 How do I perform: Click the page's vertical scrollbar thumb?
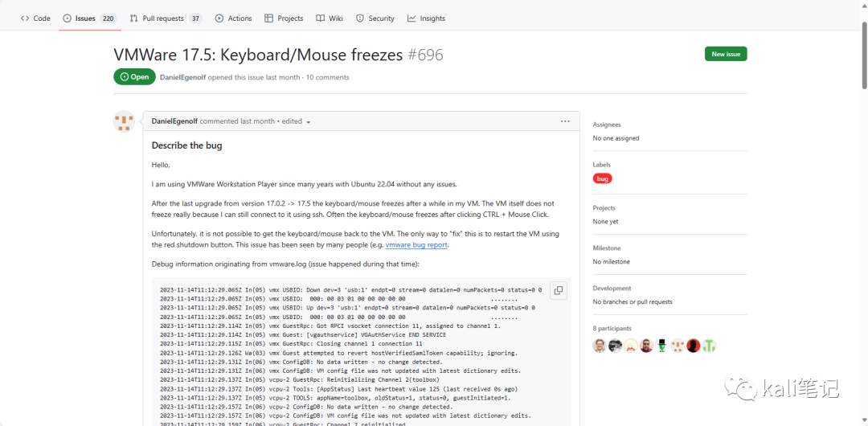click(865, 55)
